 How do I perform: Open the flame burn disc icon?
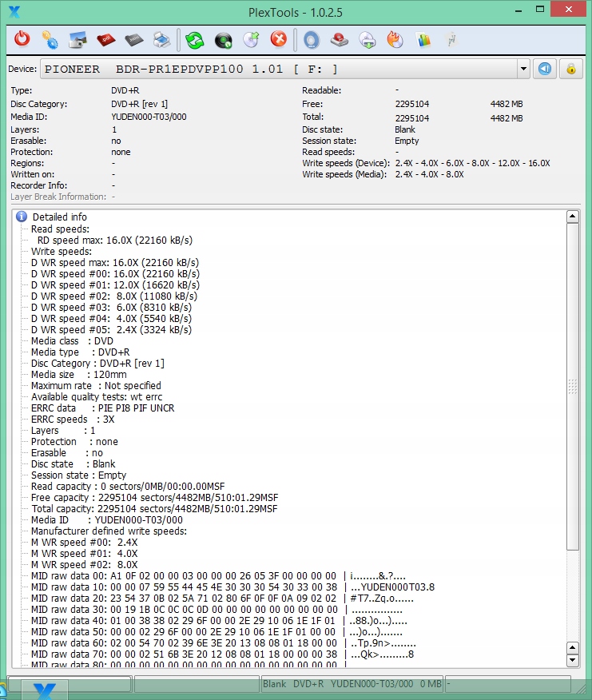(395, 40)
